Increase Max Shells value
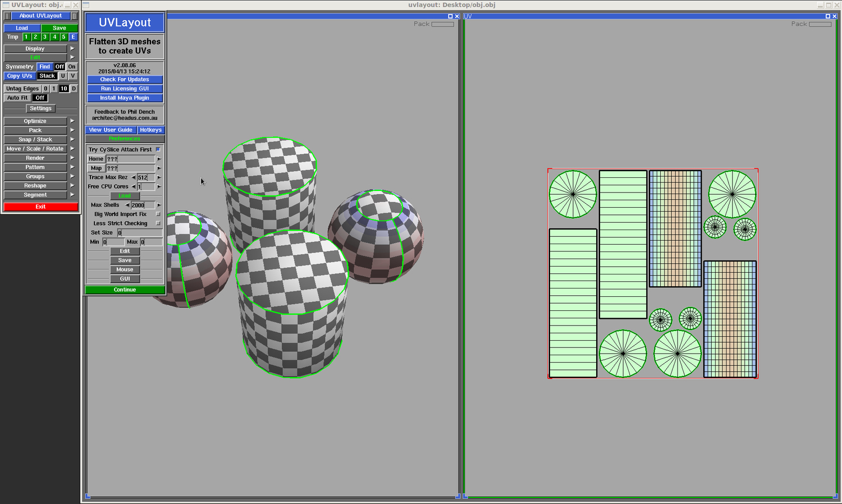Viewport: 842px width, 504px height. point(159,205)
